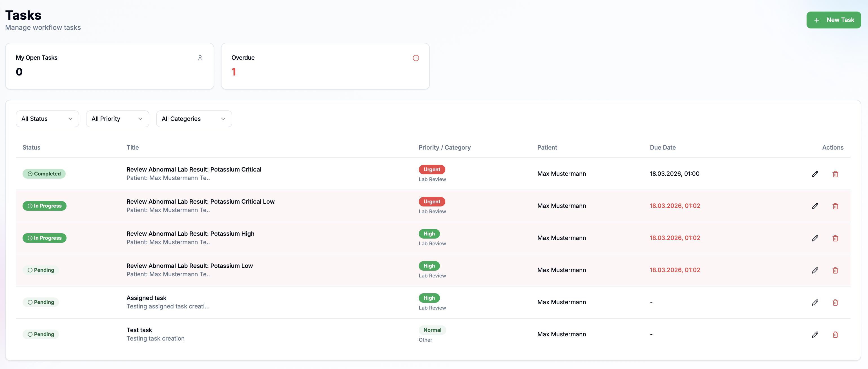
Task: Click Pending badge for Test task
Action: [x=41, y=334]
